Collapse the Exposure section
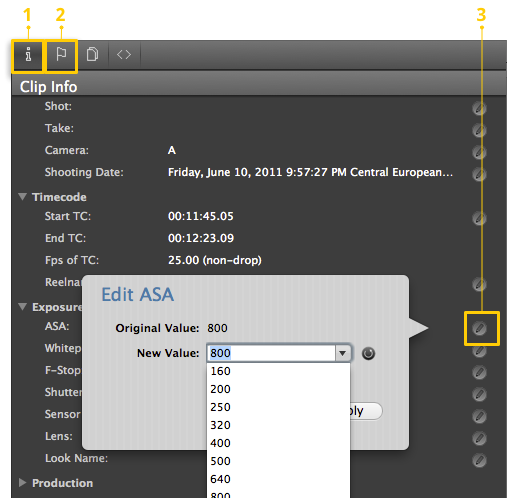 click(x=23, y=307)
